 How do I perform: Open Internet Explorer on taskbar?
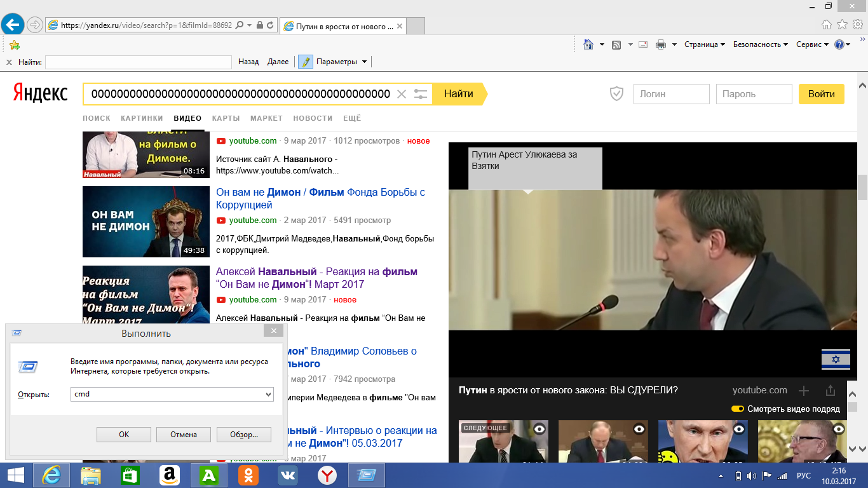coord(51,475)
